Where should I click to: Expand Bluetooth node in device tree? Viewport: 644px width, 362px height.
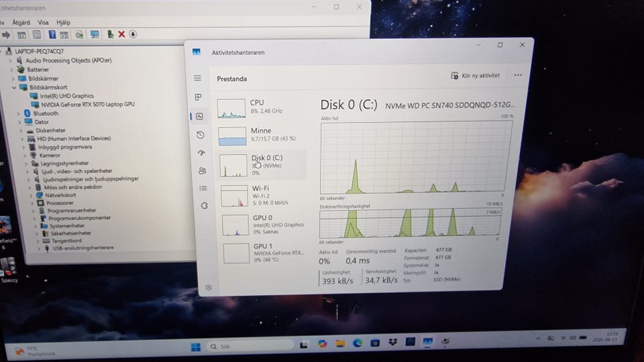pyautogui.click(x=18, y=114)
